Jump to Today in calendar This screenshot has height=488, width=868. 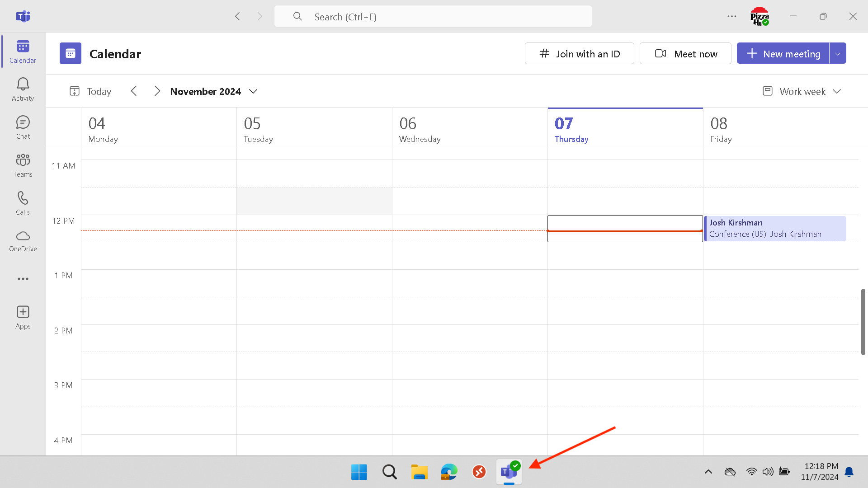90,91
